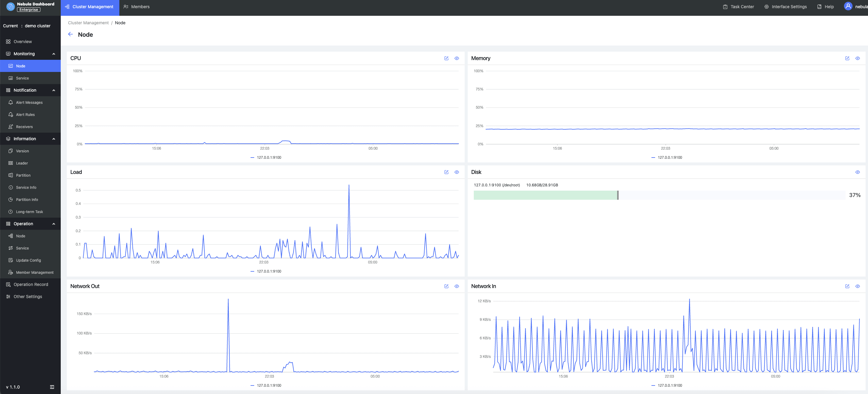Open Member Management

[34, 272]
